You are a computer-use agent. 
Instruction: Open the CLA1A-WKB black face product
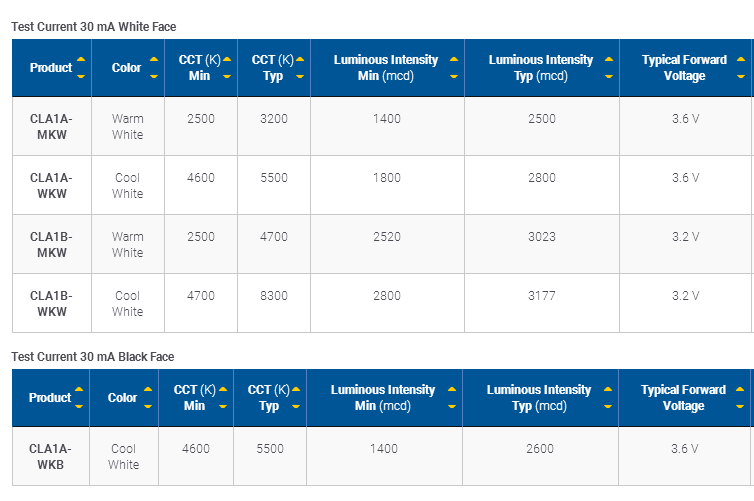tap(50, 457)
